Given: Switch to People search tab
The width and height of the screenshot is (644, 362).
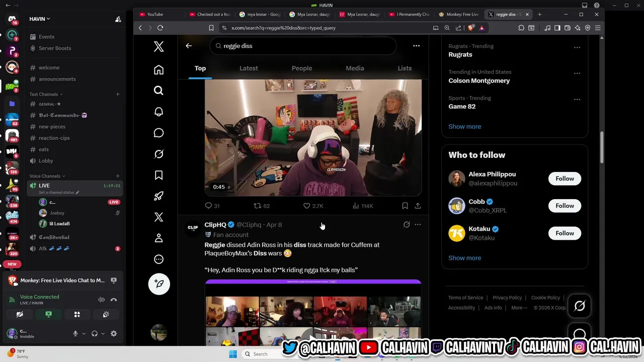Looking at the screenshot, I should pos(302,68).
